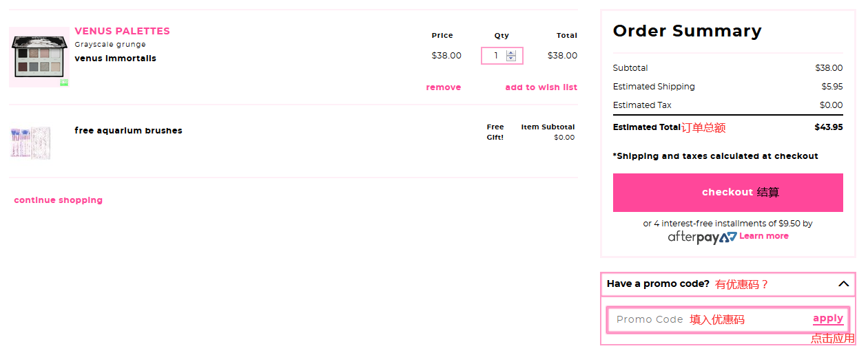The image size is (868, 353).
Task: Click the "Have a promo code?" header
Action: coord(658,284)
